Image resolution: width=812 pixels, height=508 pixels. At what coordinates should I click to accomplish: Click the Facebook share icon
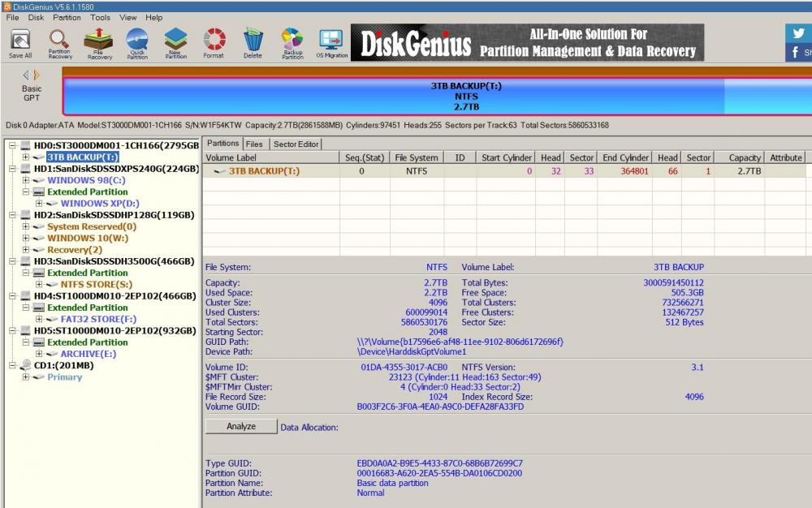[798, 52]
